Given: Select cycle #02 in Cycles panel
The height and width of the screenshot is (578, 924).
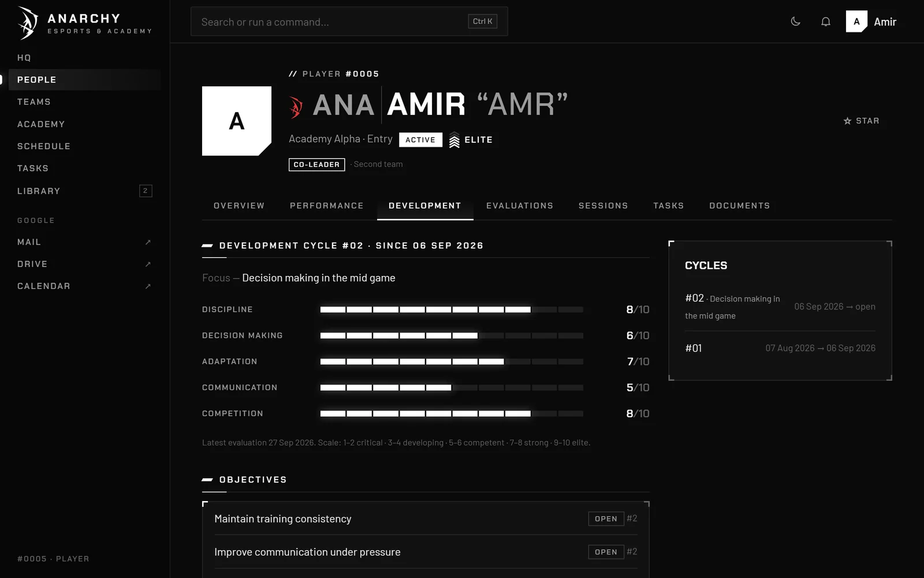Looking at the screenshot, I should click(x=780, y=306).
